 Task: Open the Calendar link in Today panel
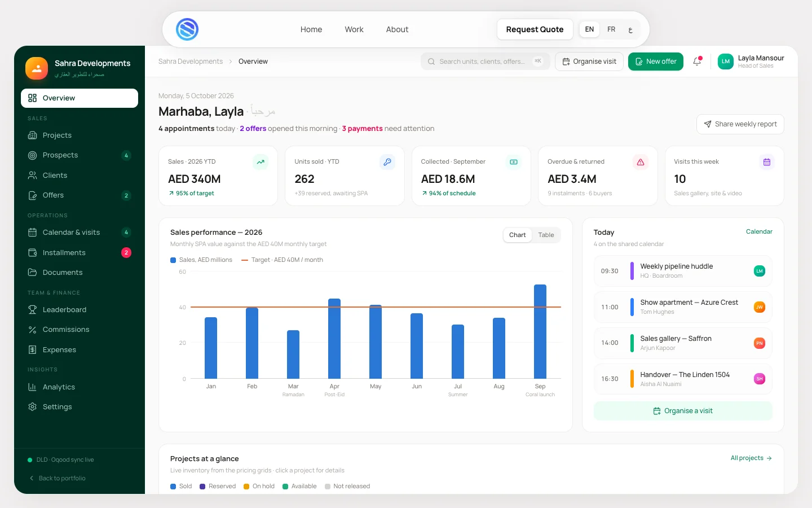pyautogui.click(x=759, y=231)
